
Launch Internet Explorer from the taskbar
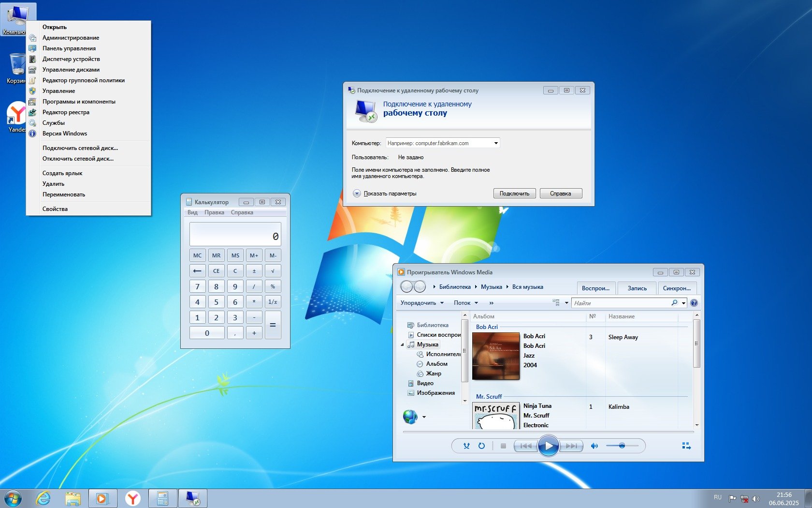(43, 498)
